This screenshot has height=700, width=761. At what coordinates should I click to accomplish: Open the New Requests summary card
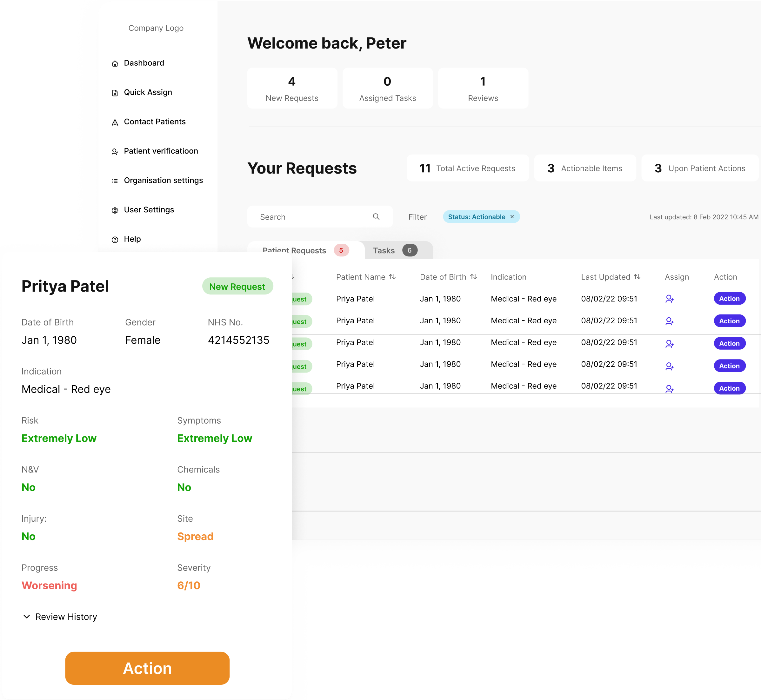click(292, 88)
